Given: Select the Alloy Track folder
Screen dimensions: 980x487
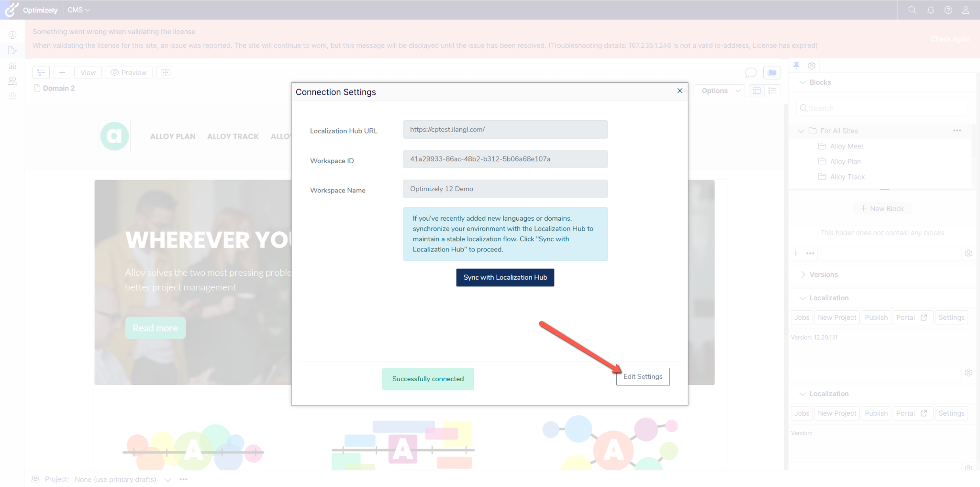Looking at the screenshot, I should point(847,177).
